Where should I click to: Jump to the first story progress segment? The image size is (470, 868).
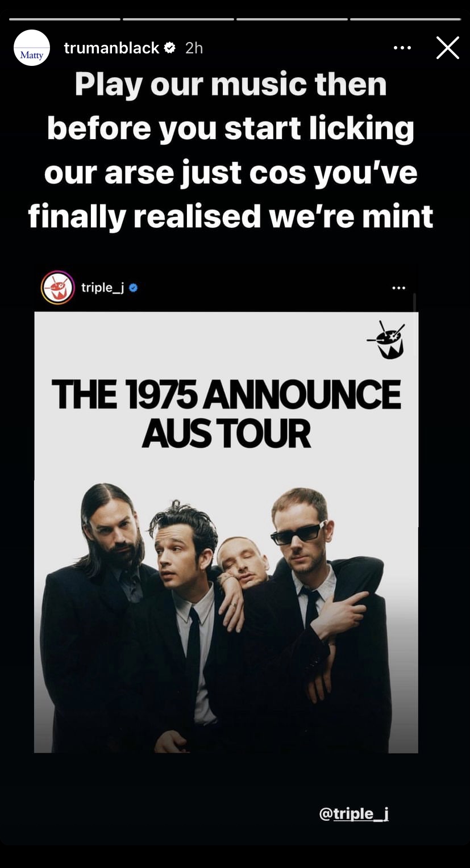[64, 19]
